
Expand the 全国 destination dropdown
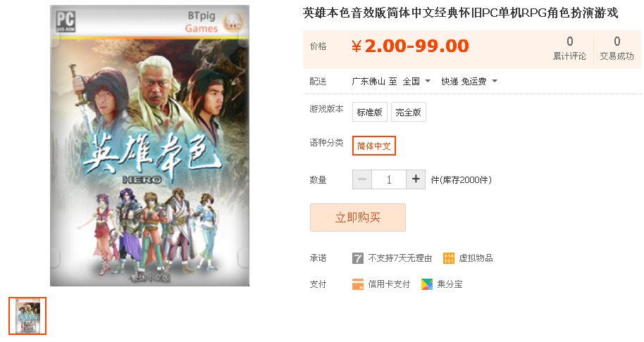click(x=416, y=81)
